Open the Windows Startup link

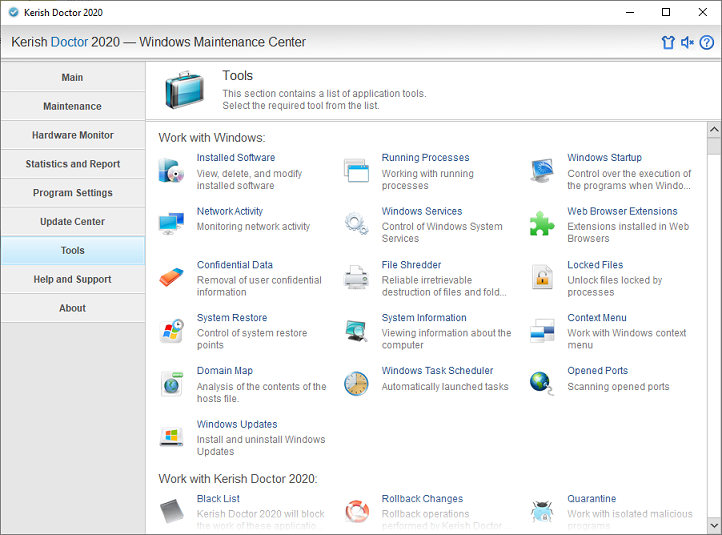(x=604, y=157)
